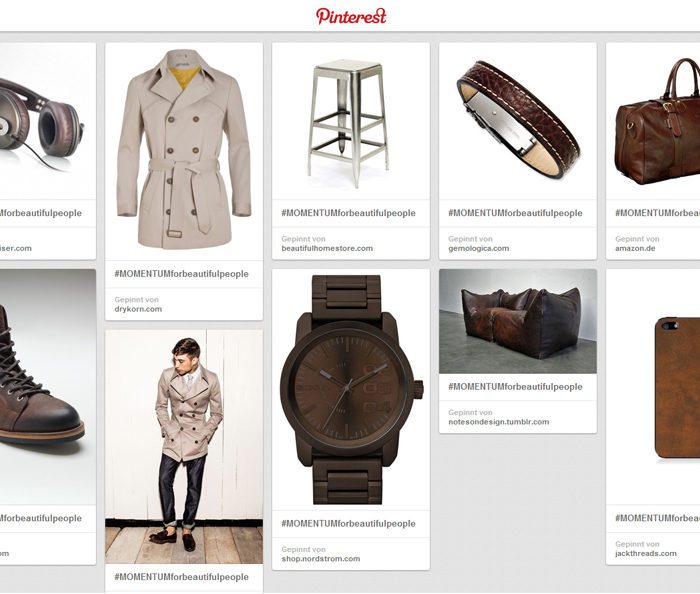
Task: Visit the gemologica.com source link
Action: 479,248
